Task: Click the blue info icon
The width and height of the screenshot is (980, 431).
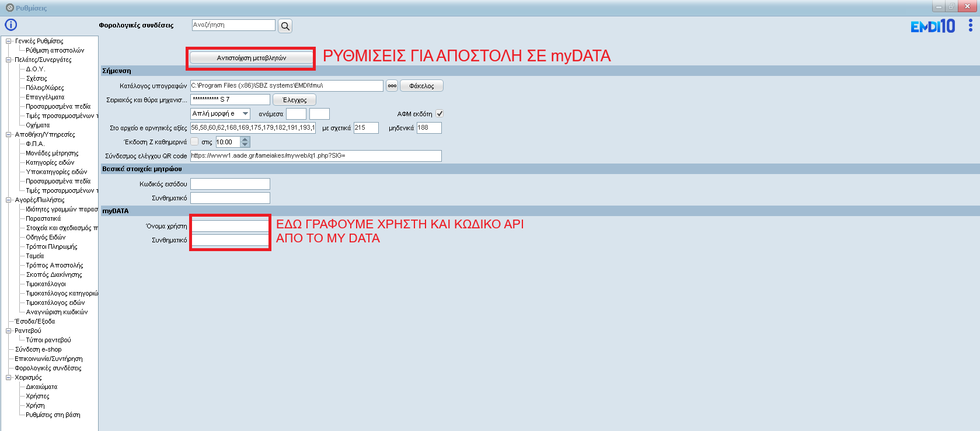Action: [11, 25]
